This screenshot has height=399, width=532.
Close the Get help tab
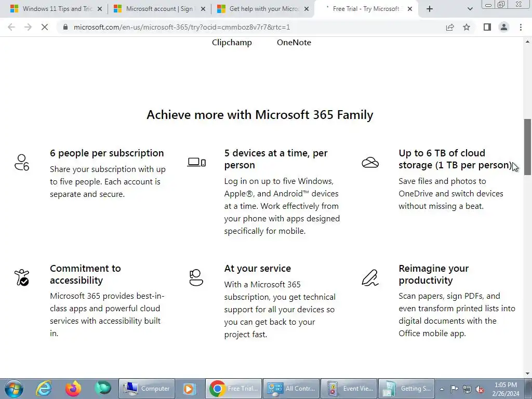click(x=307, y=9)
